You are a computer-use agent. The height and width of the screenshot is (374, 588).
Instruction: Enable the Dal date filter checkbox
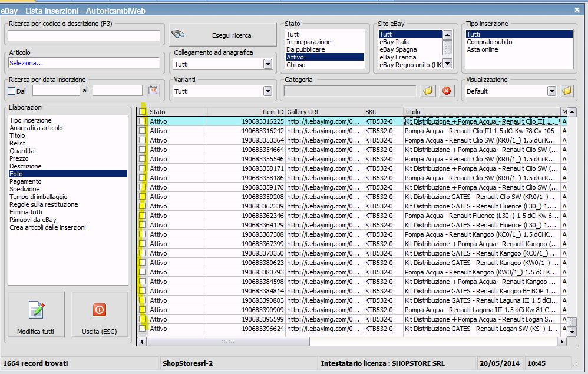click(12, 91)
